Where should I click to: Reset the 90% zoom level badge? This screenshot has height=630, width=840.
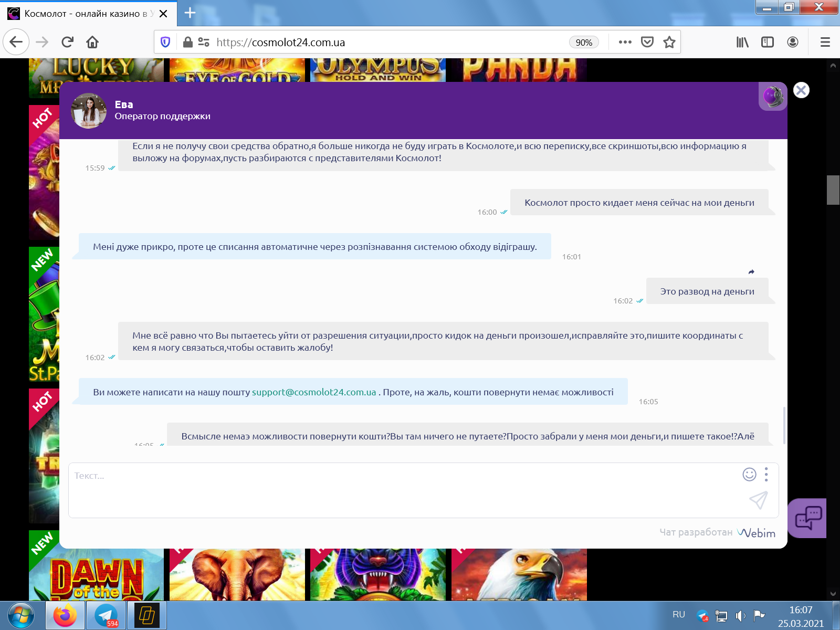[584, 43]
